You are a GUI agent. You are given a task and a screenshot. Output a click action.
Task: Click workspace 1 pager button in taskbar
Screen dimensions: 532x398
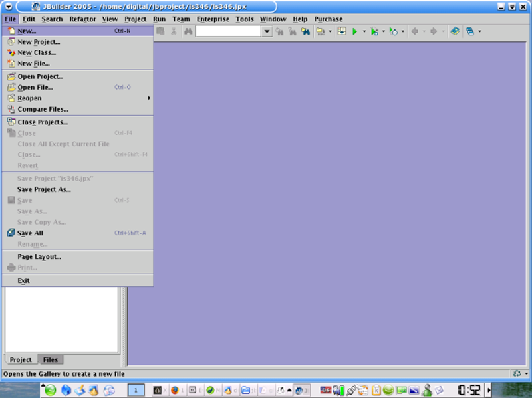pyautogui.click(x=136, y=390)
